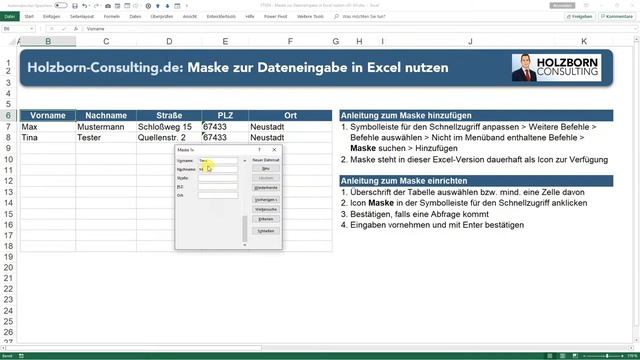The width and height of the screenshot is (640, 360).
Task: Open the Entwicklertools ribbon tab
Action: pyautogui.click(x=221, y=16)
